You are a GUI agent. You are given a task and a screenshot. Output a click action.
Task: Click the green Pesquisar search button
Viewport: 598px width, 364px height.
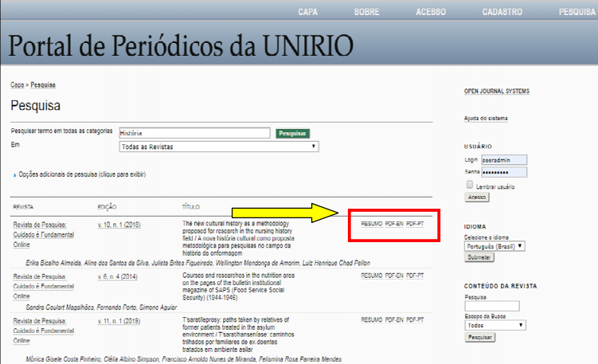[292, 133]
